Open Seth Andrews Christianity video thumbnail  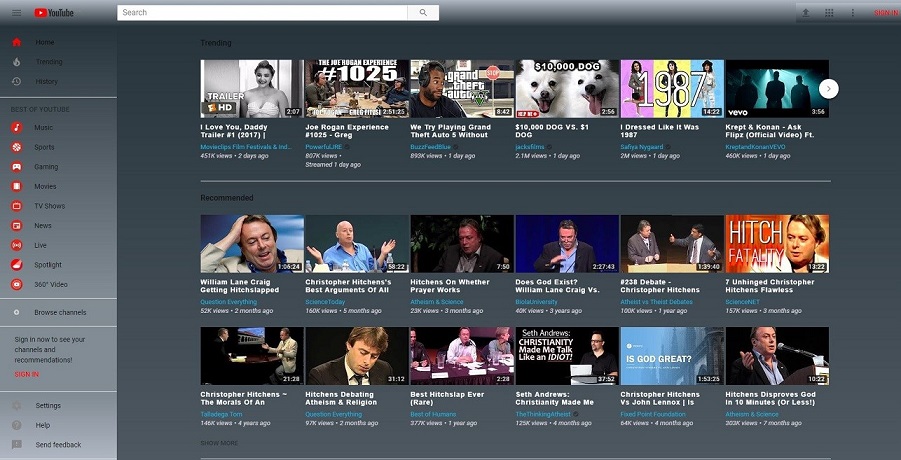pyautogui.click(x=567, y=355)
